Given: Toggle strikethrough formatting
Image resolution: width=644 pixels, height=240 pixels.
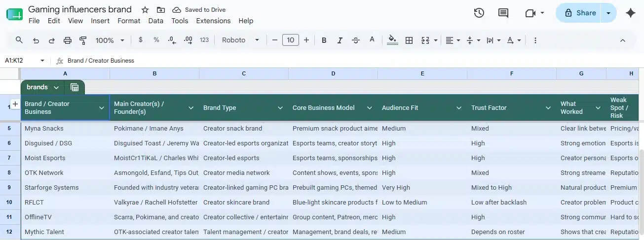Looking at the screenshot, I should [356, 40].
